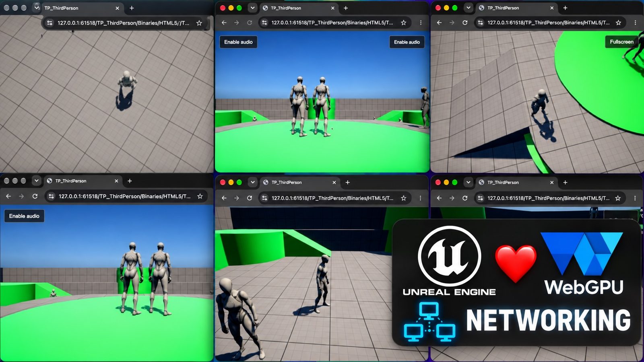Expand tab search dropdown in bottom-left window
This screenshot has height=362, width=644.
click(36, 181)
